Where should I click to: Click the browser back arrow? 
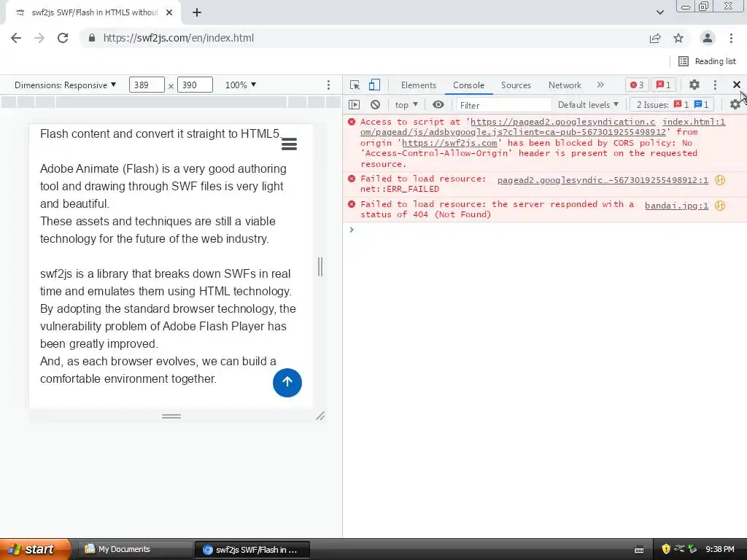coord(16,38)
